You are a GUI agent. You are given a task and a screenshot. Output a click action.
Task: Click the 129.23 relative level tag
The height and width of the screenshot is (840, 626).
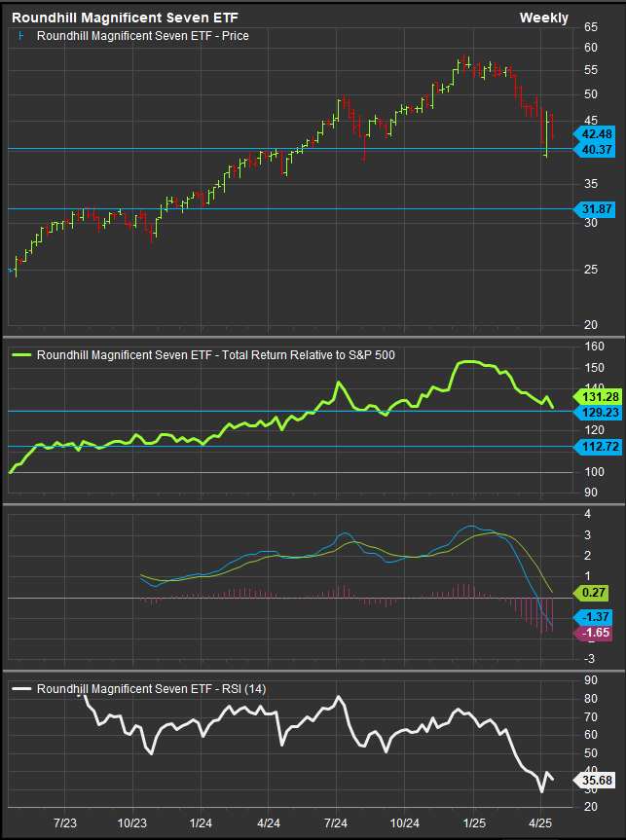(x=596, y=412)
